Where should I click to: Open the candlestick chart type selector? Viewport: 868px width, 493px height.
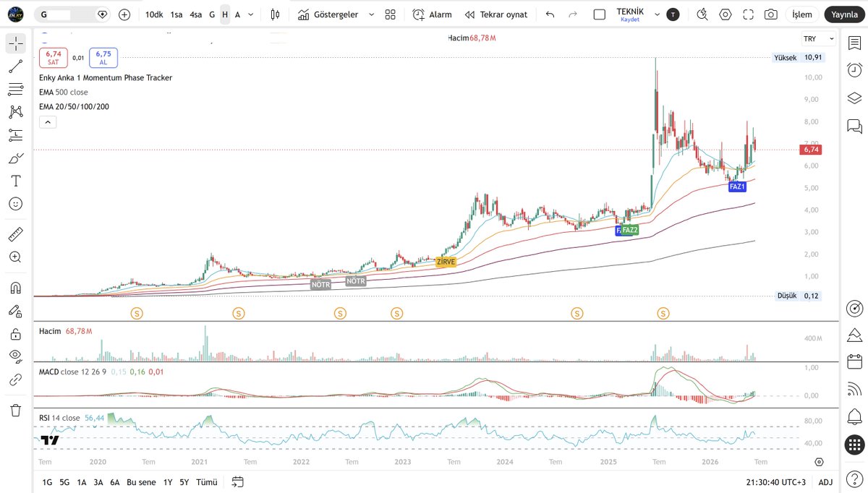(275, 14)
